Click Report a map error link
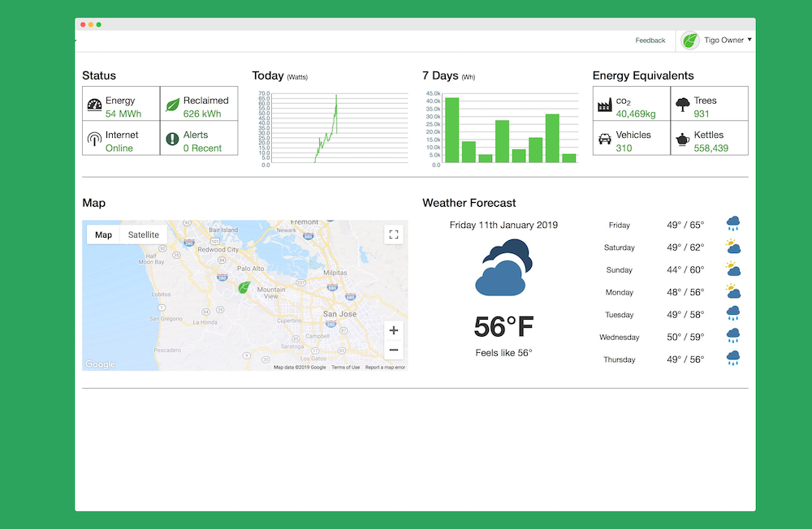 pos(385,368)
